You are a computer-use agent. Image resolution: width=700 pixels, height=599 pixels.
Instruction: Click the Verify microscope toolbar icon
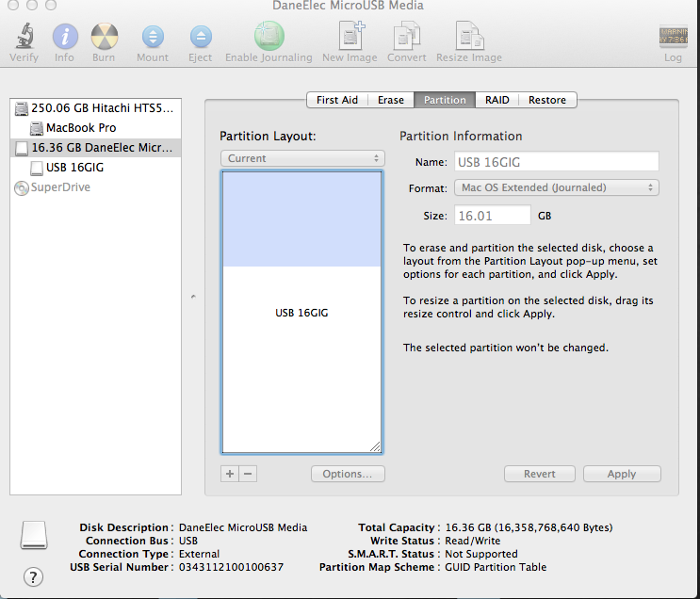click(24, 37)
